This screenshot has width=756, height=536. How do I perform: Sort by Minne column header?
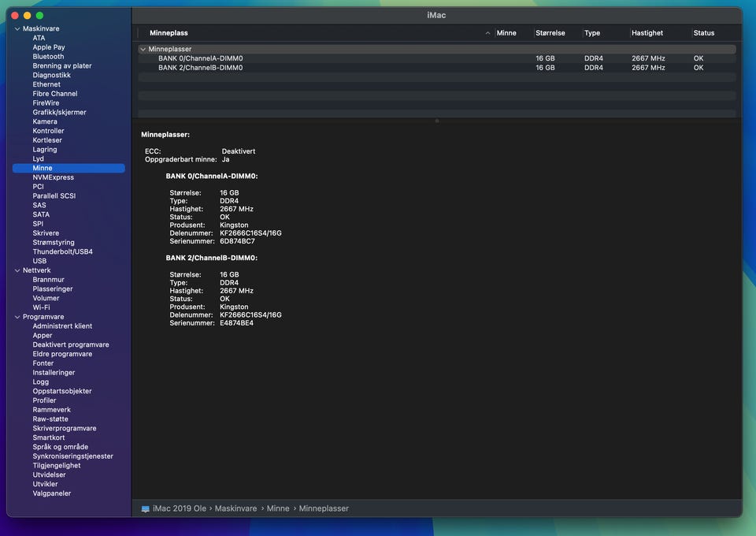(506, 33)
